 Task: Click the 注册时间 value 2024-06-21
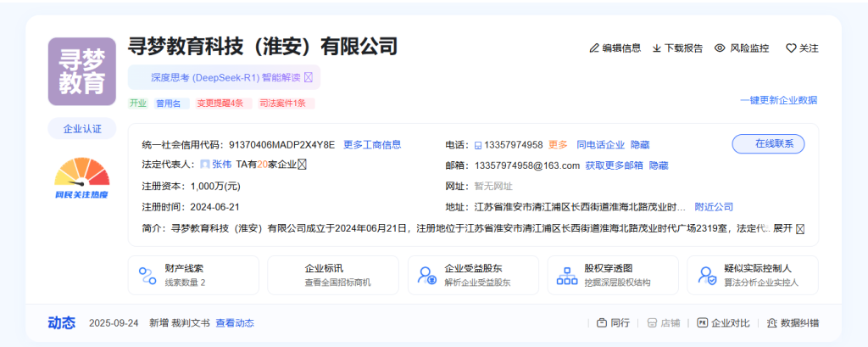tap(214, 207)
